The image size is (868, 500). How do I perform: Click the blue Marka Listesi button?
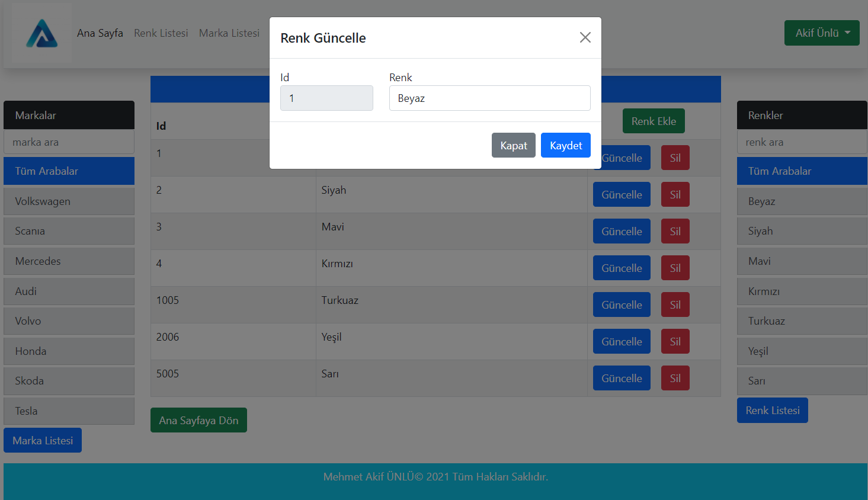[x=43, y=440]
